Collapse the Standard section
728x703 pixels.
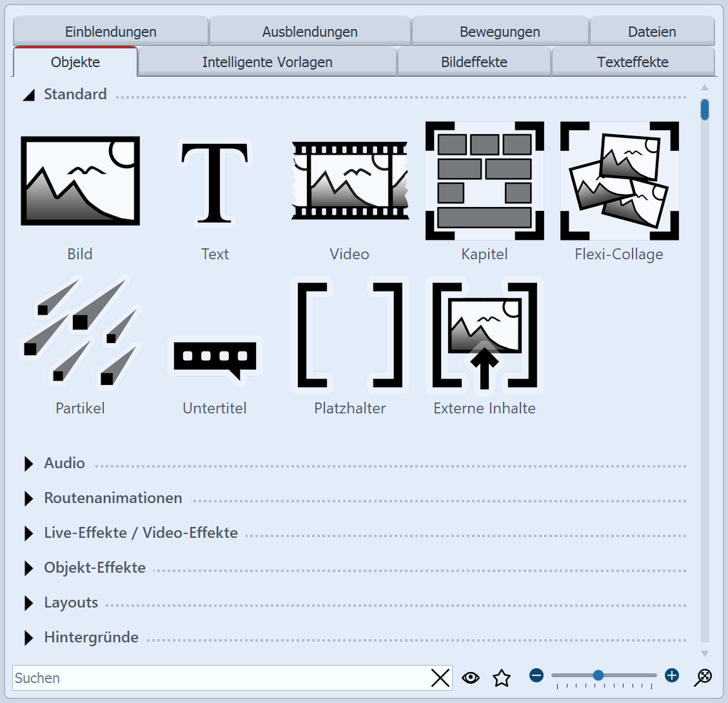(28, 95)
